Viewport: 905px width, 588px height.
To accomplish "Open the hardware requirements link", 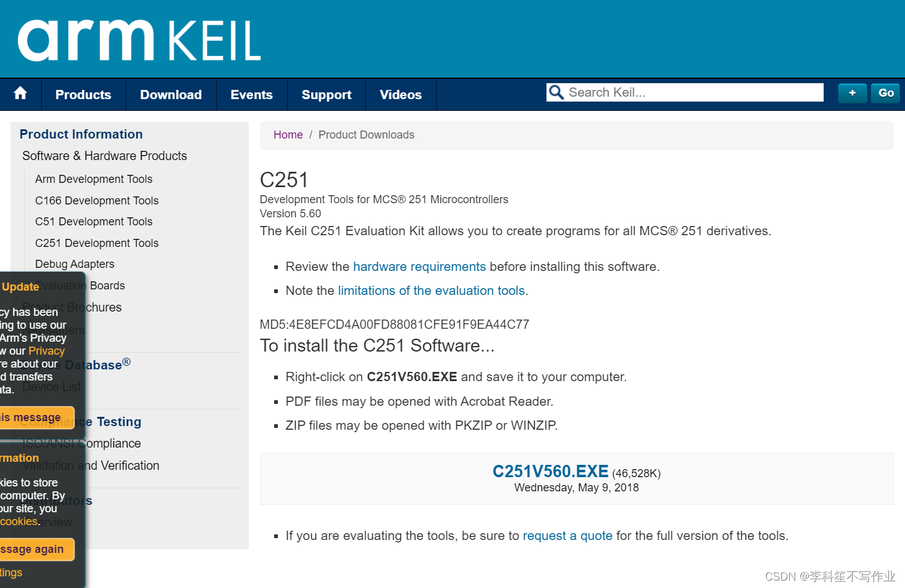I will (419, 267).
